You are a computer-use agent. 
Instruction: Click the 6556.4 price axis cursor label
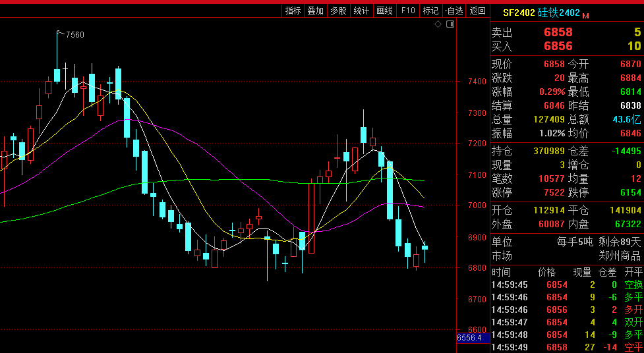tap(470, 338)
